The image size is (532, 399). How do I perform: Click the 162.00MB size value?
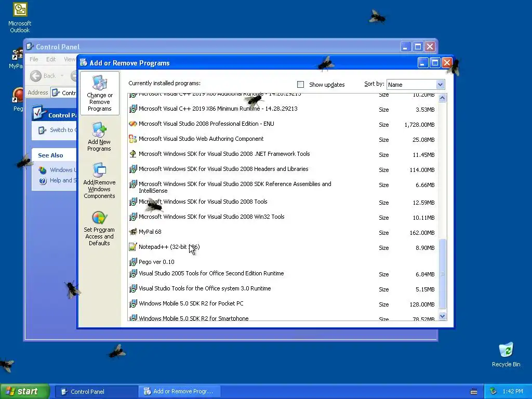click(x=422, y=233)
